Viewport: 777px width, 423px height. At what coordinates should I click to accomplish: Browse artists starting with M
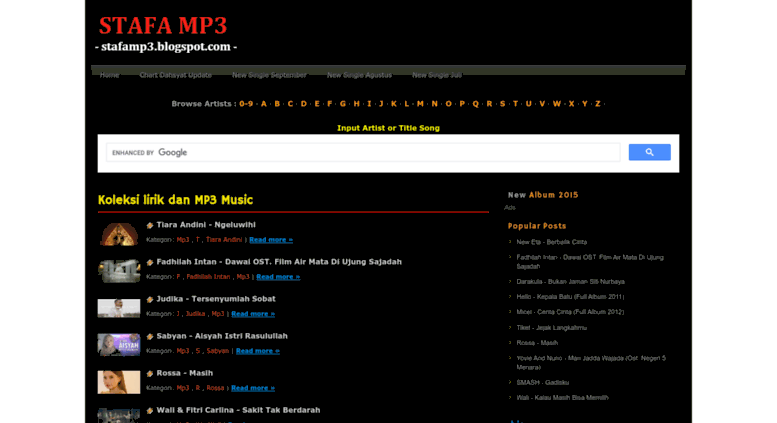(x=420, y=104)
